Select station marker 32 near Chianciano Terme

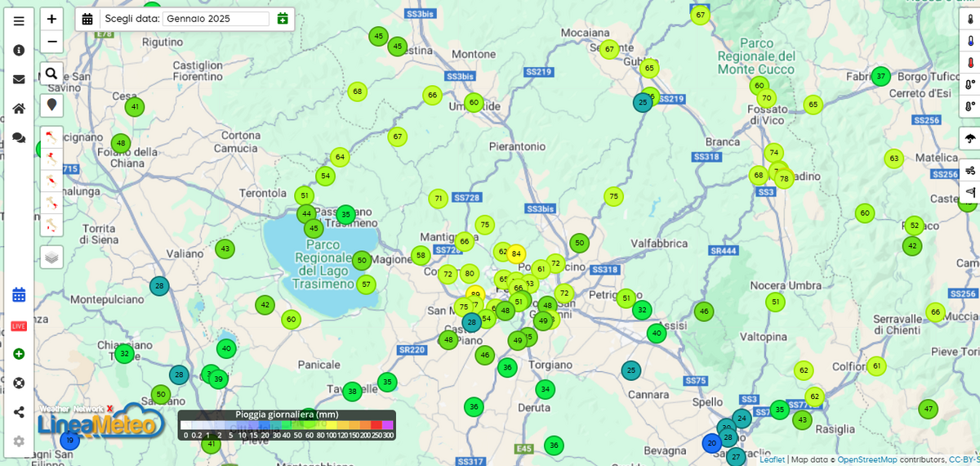pyautogui.click(x=124, y=354)
